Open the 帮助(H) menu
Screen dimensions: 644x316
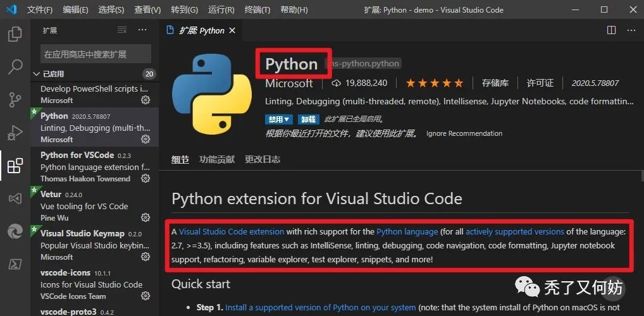coord(294,9)
